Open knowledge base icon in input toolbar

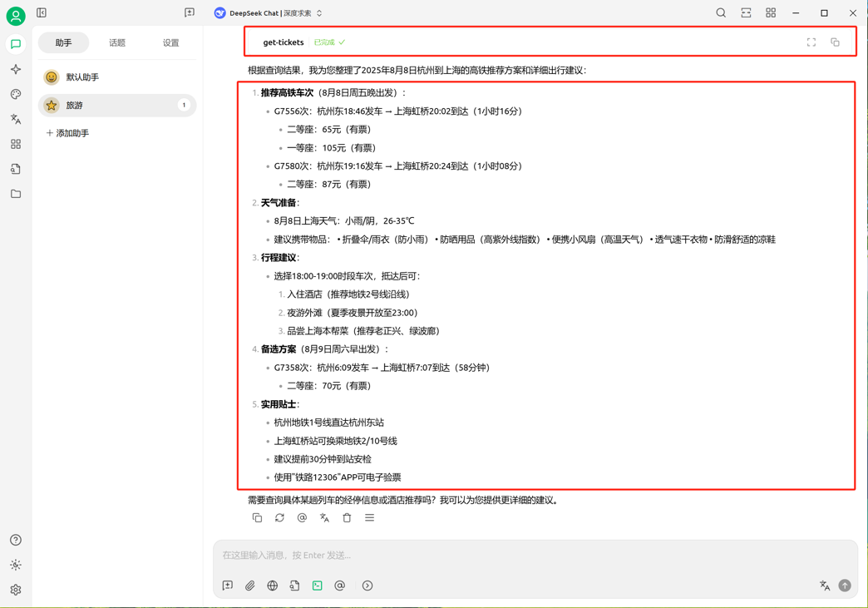pyautogui.click(x=294, y=586)
